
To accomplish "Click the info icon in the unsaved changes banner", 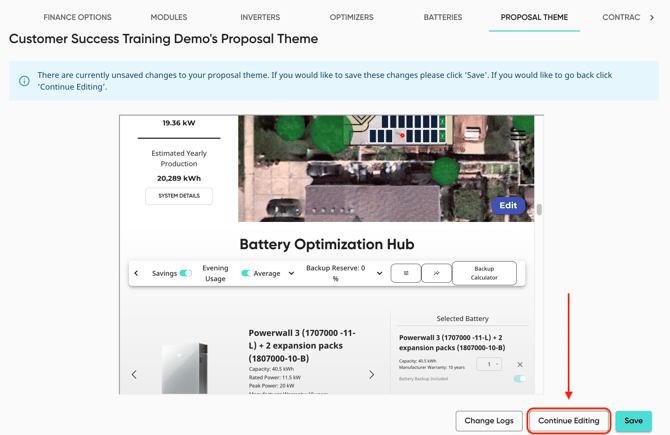I will click(24, 81).
